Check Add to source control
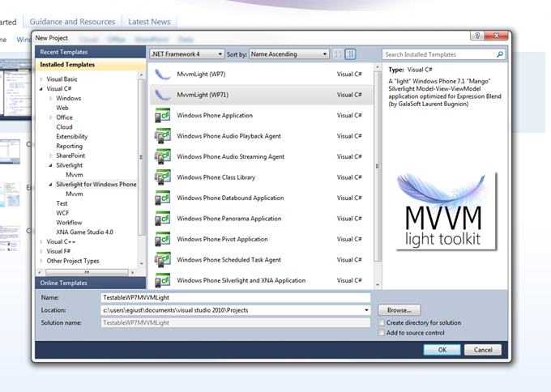This screenshot has width=551, height=392. click(382, 333)
